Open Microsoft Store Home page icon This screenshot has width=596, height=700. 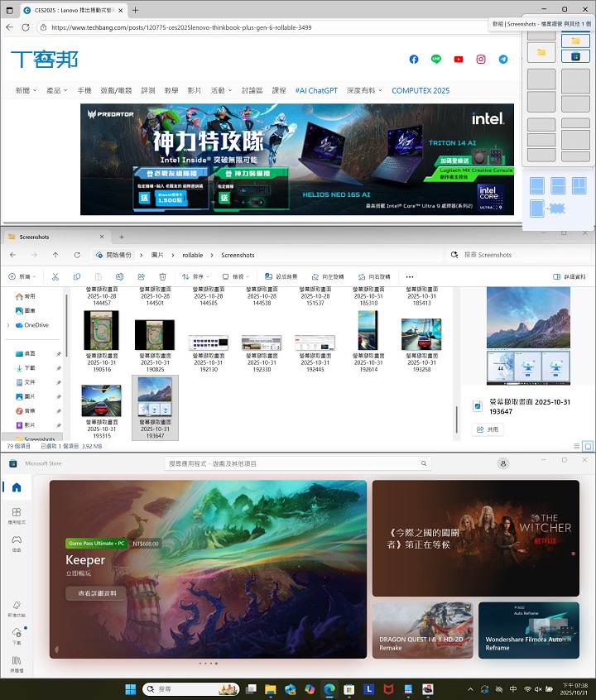[x=17, y=487]
